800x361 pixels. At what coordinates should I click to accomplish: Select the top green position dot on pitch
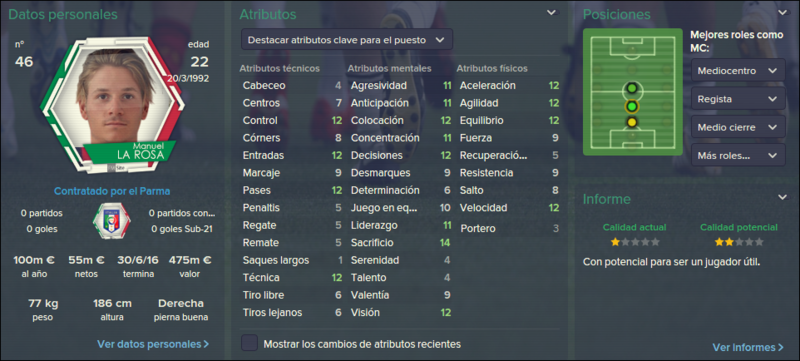[632, 89]
